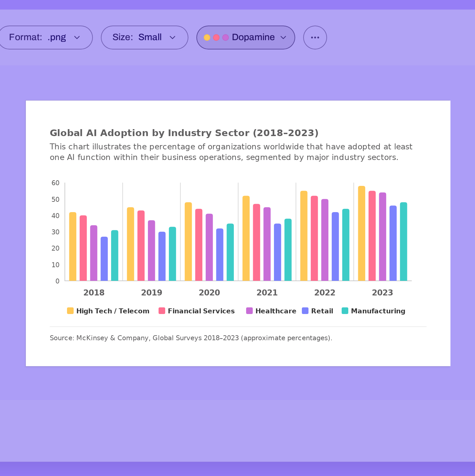The height and width of the screenshot is (476, 475).
Task: Select the purple Healthcare bar for 2020
Action: (x=209, y=247)
